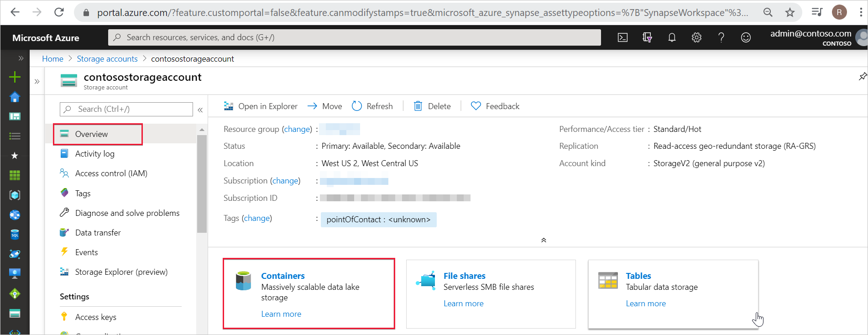The height and width of the screenshot is (335, 868).
Task: Click the Create a resource plus icon
Action: tap(15, 77)
